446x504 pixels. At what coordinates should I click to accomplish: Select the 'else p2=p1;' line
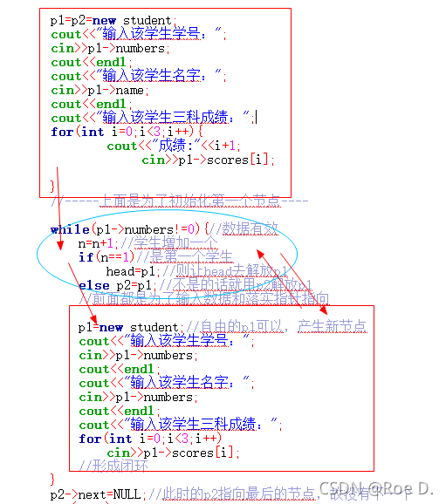coord(117,285)
